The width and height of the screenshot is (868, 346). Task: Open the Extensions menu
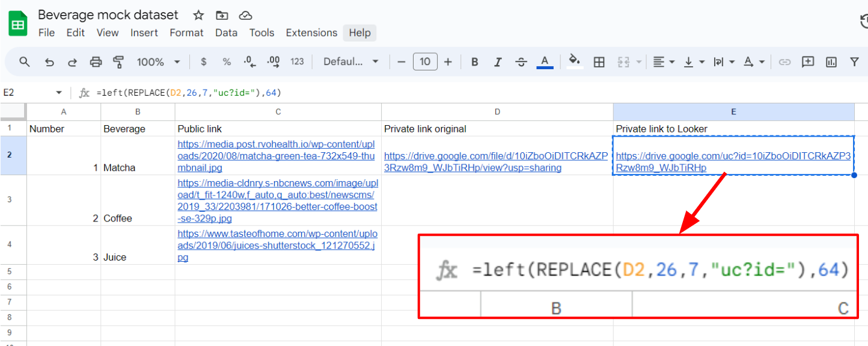click(x=311, y=32)
